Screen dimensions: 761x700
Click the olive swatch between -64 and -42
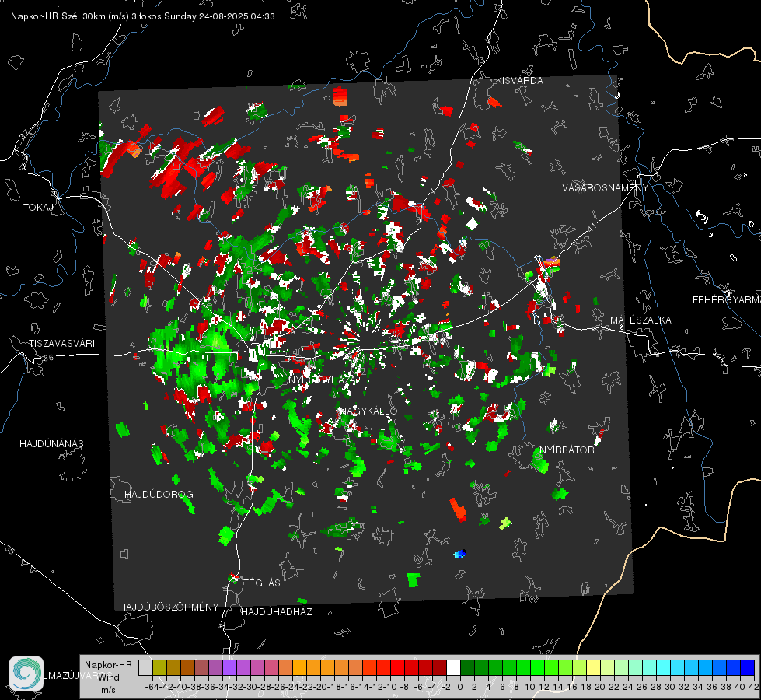coord(159,667)
